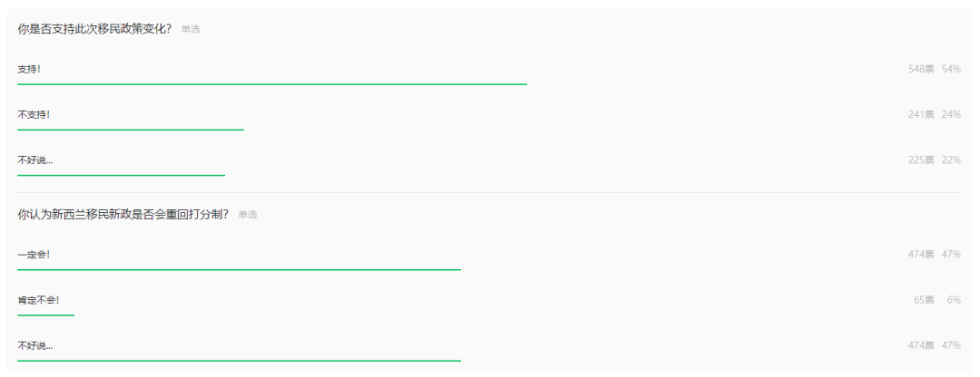Click the '单选' tag beside the second question
This screenshot has height=377, width=980.
click(x=248, y=216)
